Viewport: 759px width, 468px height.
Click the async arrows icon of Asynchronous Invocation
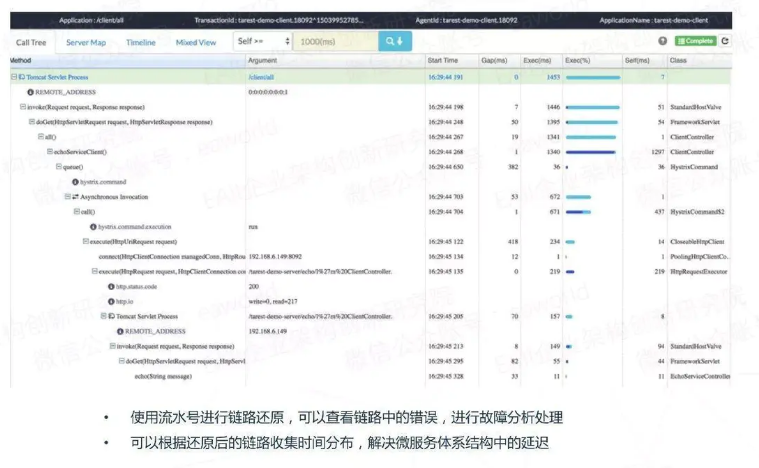[75, 197]
